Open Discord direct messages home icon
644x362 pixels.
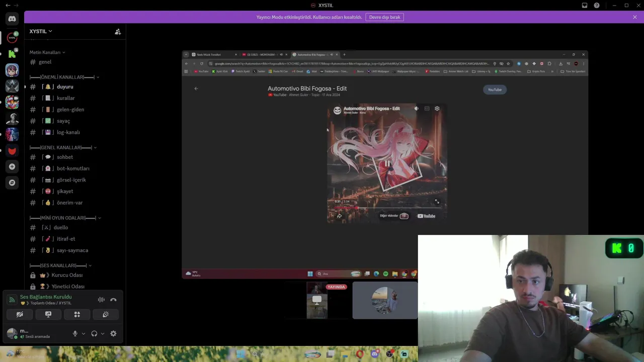click(12, 19)
